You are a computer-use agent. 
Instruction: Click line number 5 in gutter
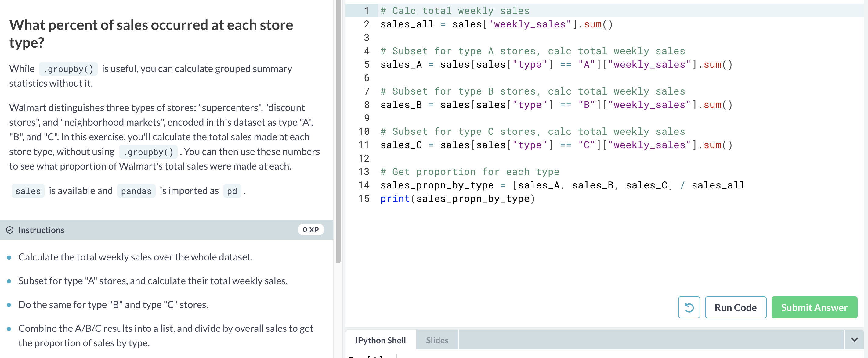click(367, 64)
